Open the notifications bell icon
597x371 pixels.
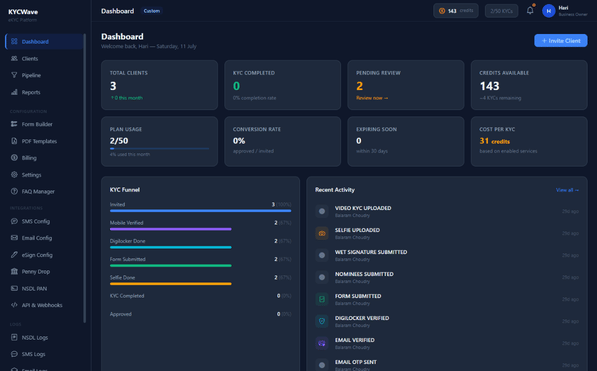[x=530, y=11]
